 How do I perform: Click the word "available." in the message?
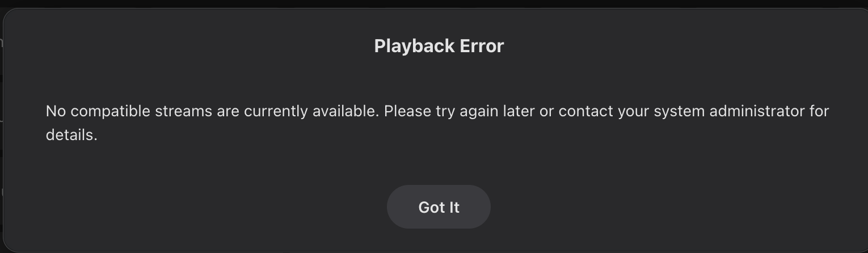[x=345, y=111]
